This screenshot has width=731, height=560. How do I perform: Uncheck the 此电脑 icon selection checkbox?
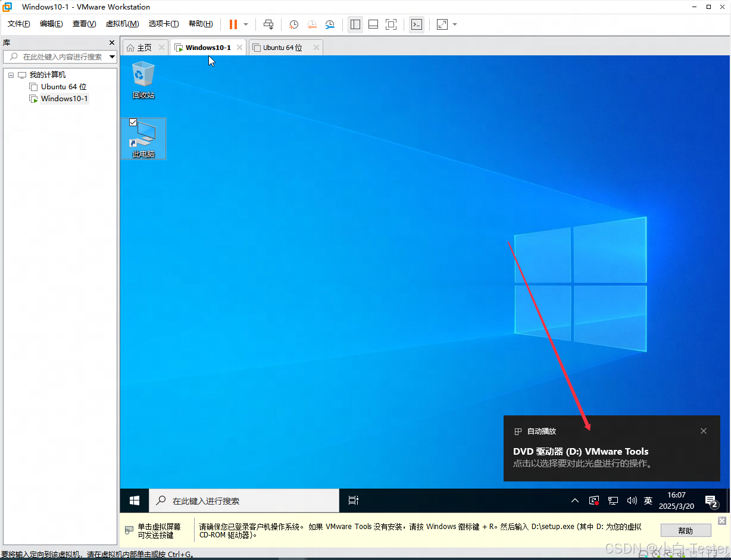[133, 123]
